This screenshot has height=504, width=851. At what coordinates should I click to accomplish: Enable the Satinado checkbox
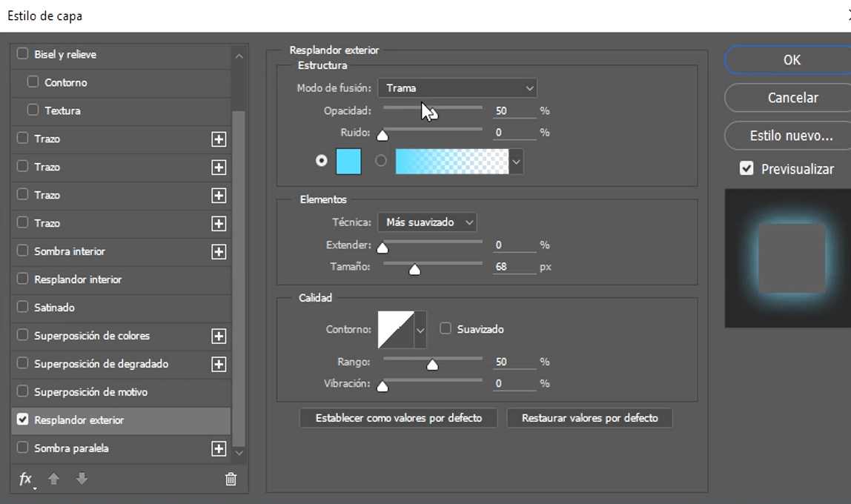[22, 307]
